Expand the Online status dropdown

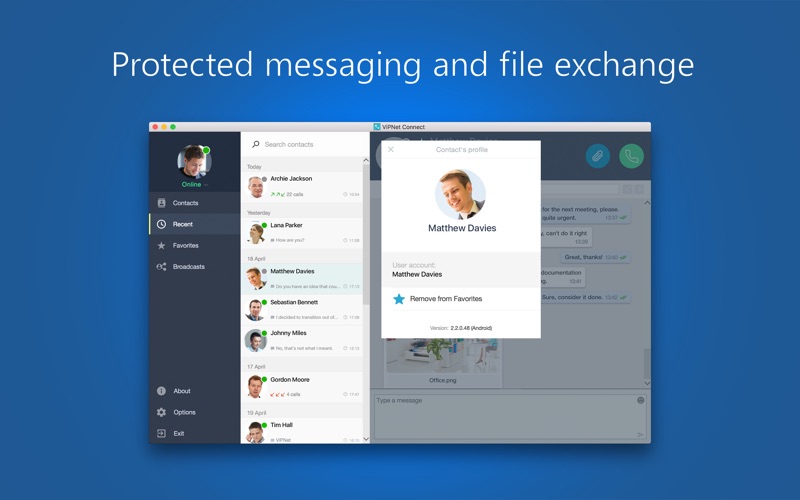coord(195,185)
